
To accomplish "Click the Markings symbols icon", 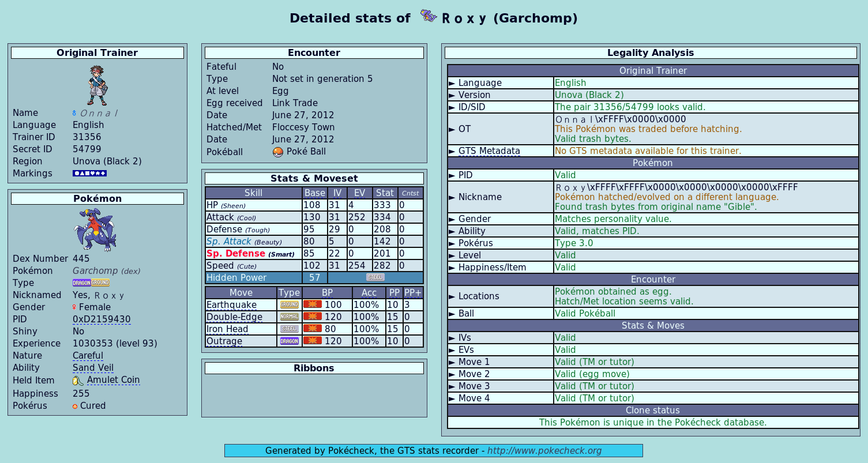I will [89, 173].
